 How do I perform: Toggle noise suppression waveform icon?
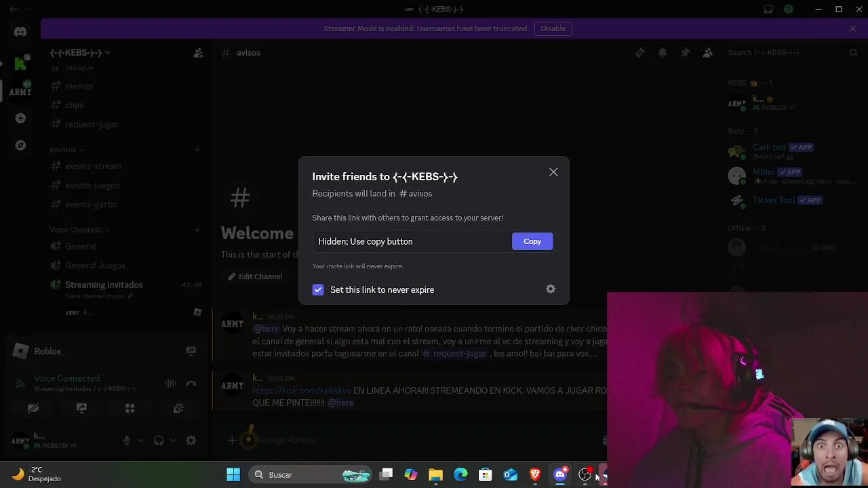point(170,383)
